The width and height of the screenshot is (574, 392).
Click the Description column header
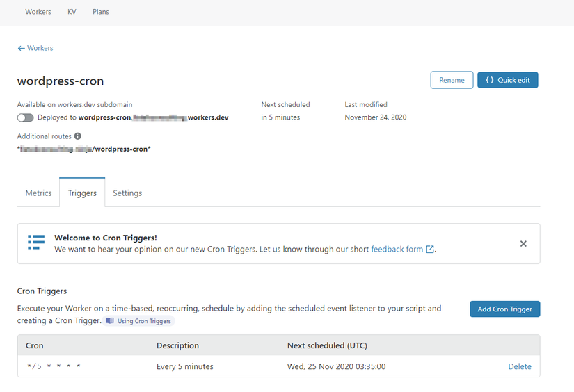177,345
